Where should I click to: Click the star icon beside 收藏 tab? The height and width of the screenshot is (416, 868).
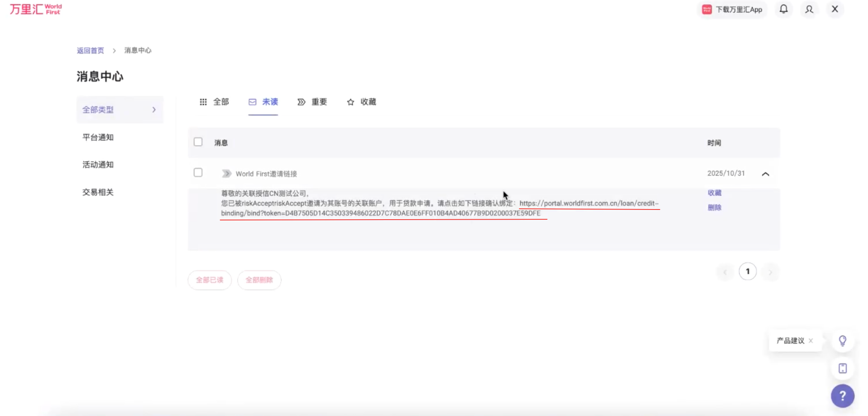[350, 102]
